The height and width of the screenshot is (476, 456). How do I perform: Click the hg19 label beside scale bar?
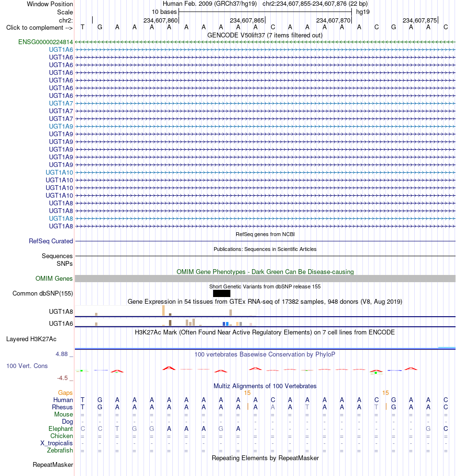pos(363,12)
